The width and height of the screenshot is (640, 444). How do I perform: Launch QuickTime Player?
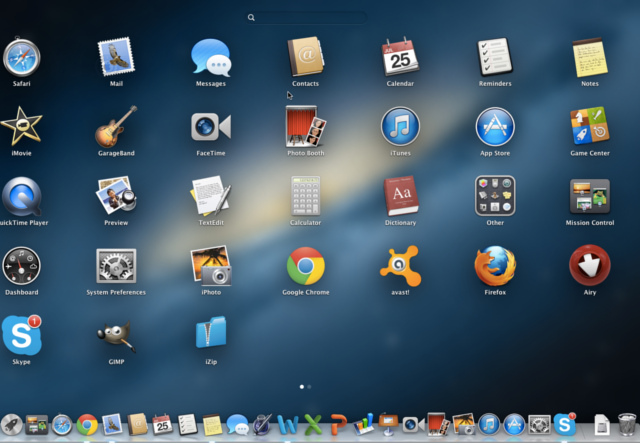coord(22,196)
